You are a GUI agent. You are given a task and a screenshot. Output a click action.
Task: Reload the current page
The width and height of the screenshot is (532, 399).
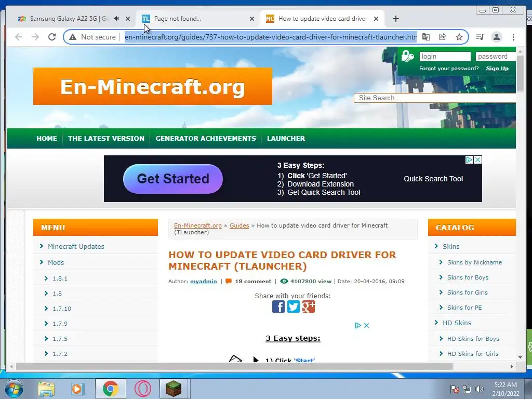pos(52,37)
